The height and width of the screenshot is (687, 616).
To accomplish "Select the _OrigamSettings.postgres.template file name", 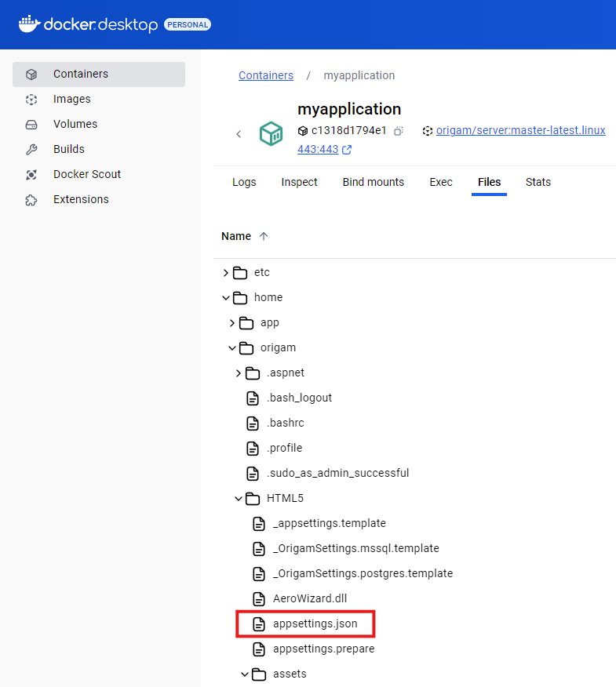I will pos(363,573).
